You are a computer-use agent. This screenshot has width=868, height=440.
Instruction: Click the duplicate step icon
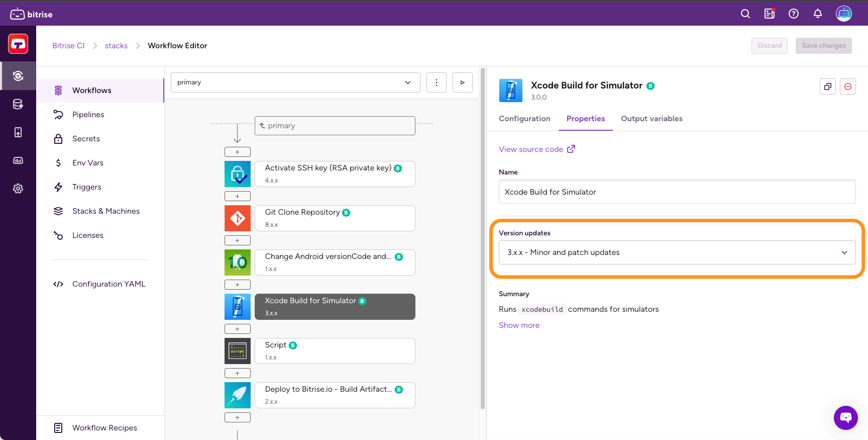[x=828, y=86]
